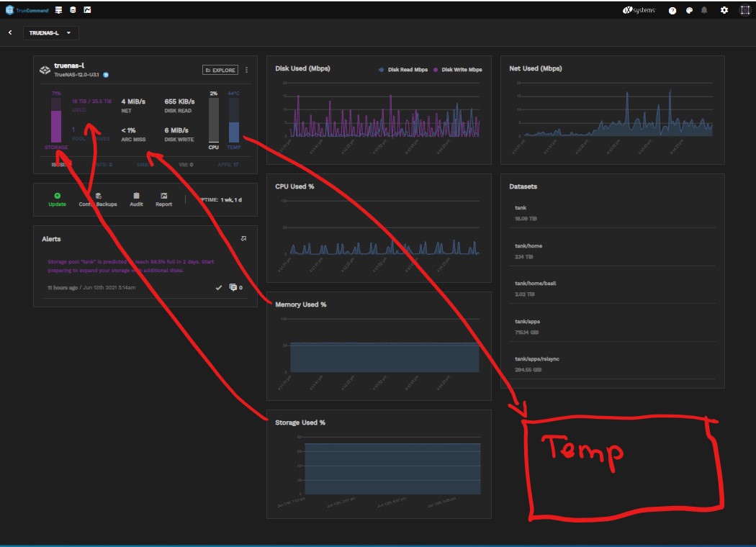
Task: Open the settings gear menu
Action: click(x=724, y=10)
